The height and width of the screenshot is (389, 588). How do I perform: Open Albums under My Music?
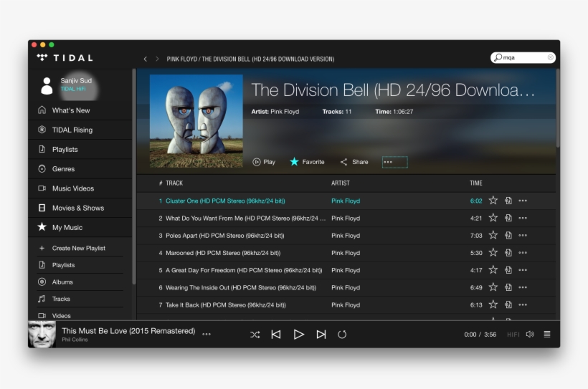click(80, 282)
